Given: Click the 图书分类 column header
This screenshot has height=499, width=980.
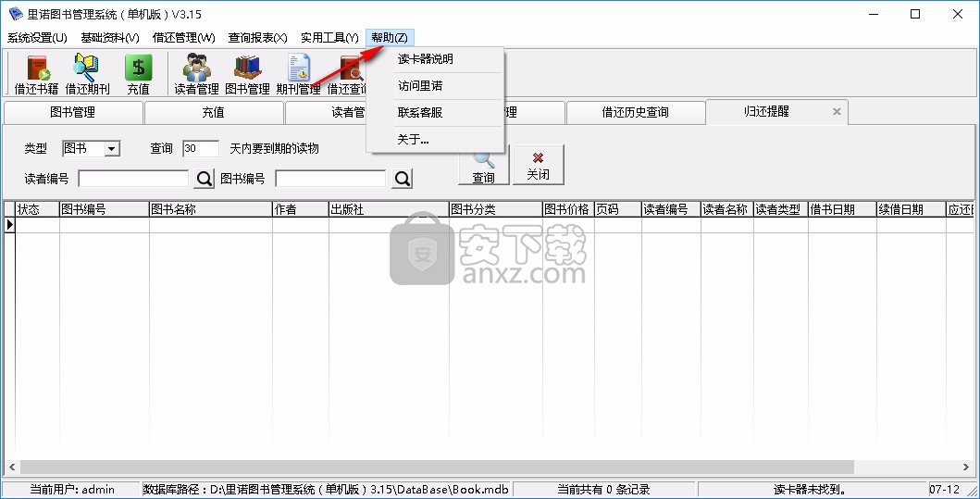Looking at the screenshot, I should [x=496, y=209].
